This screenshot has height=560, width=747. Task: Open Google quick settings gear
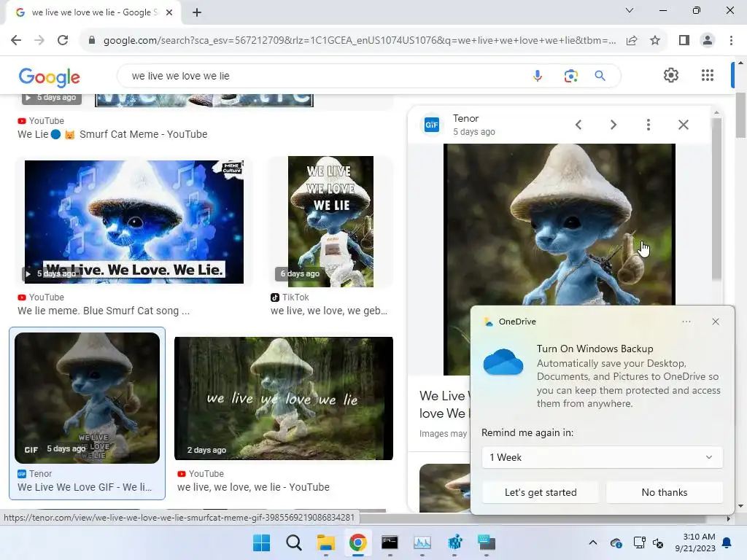click(x=671, y=75)
